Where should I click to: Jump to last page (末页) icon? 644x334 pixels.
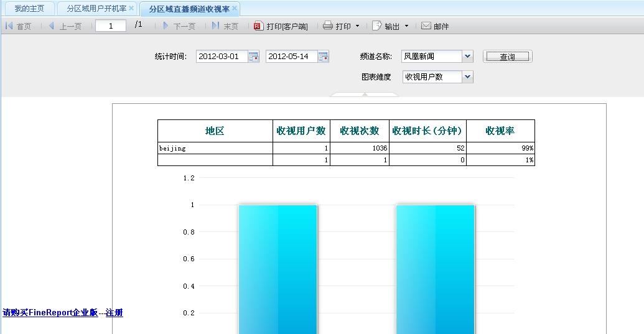pos(216,26)
